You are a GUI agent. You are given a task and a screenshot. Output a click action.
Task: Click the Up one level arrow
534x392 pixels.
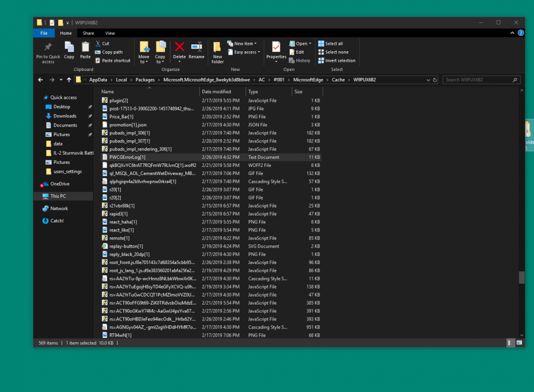pos(69,80)
